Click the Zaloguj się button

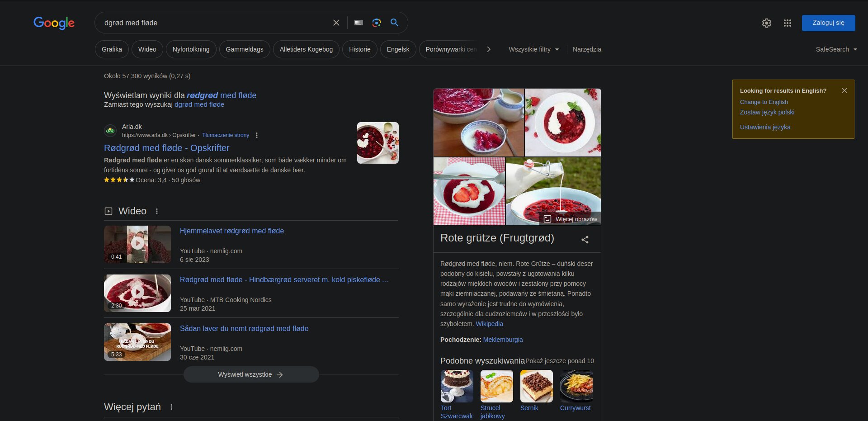(x=828, y=23)
